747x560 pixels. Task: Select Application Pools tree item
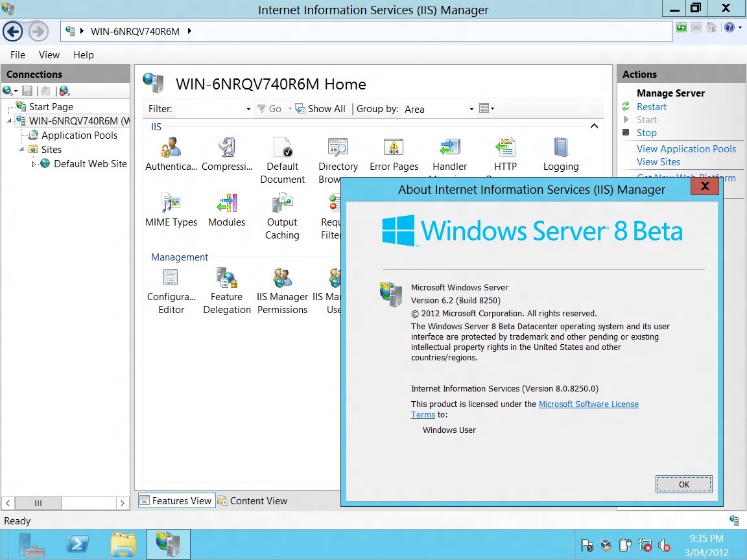(79, 135)
